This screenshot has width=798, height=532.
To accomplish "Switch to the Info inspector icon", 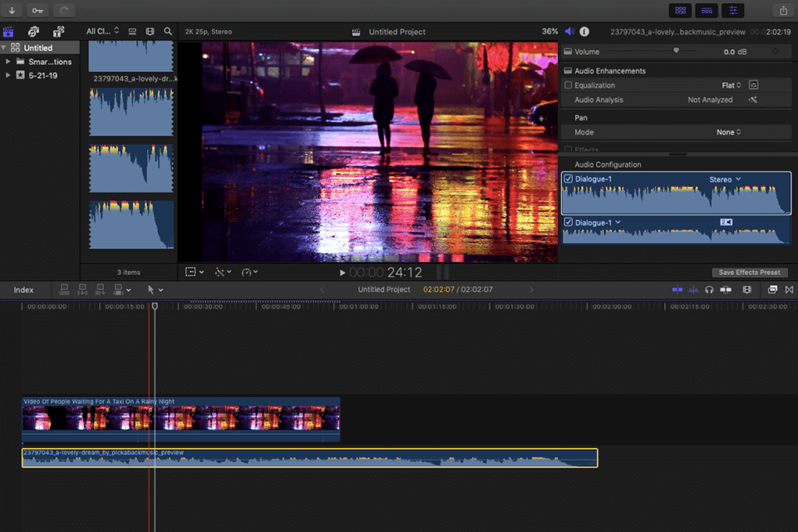I will (584, 32).
